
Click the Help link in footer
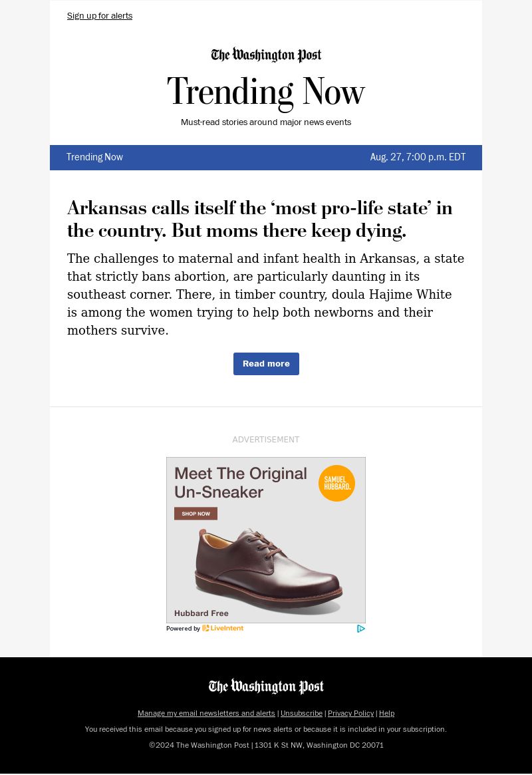point(386,713)
